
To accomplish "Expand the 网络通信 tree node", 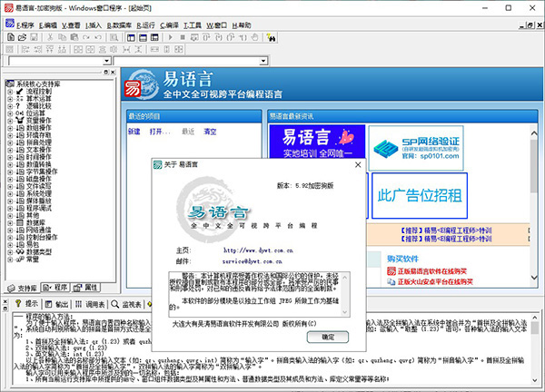I will pos(10,230).
